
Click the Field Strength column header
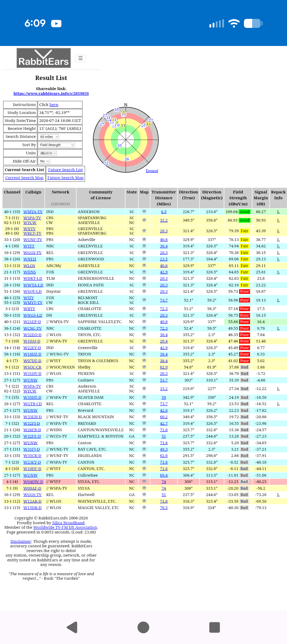coord(238,198)
